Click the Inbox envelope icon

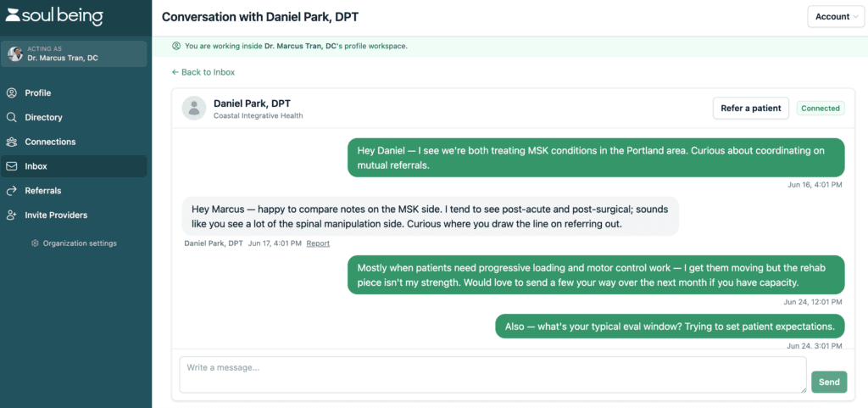click(11, 166)
